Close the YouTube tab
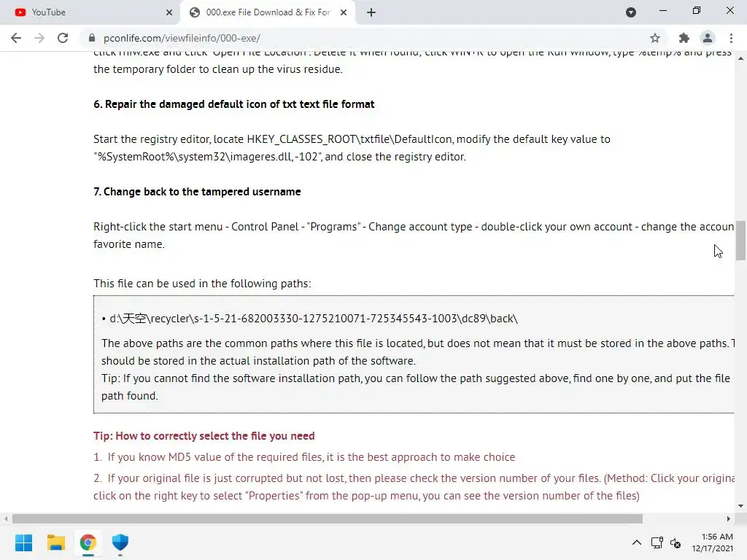747x560 pixels. (169, 12)
